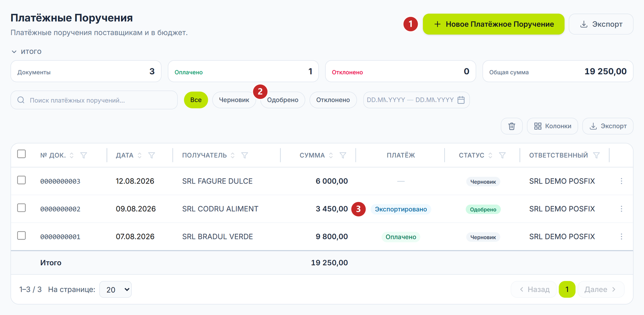Sort by СУММА column arrows
The width and height of the screenshot is (644, 315).
(x=331, y=156)
